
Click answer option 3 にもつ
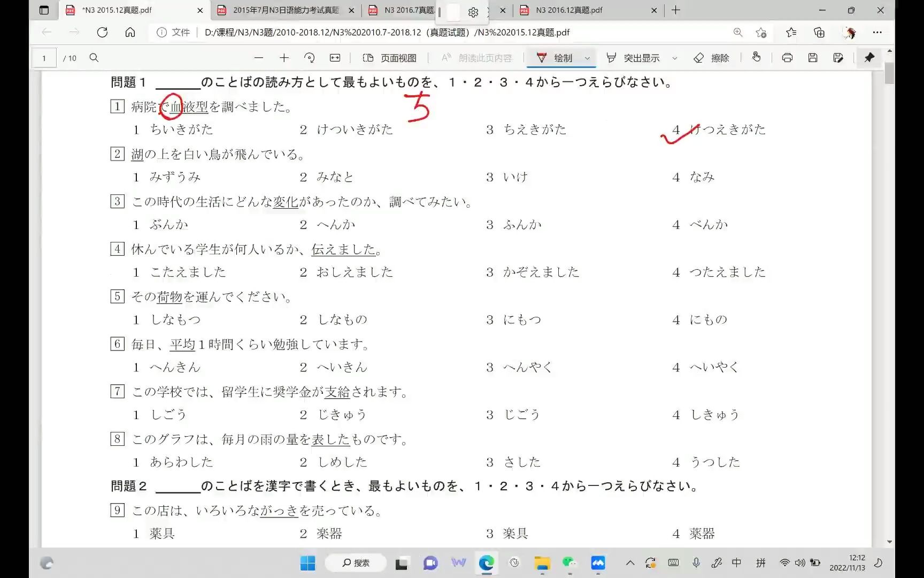click(514, 320)
